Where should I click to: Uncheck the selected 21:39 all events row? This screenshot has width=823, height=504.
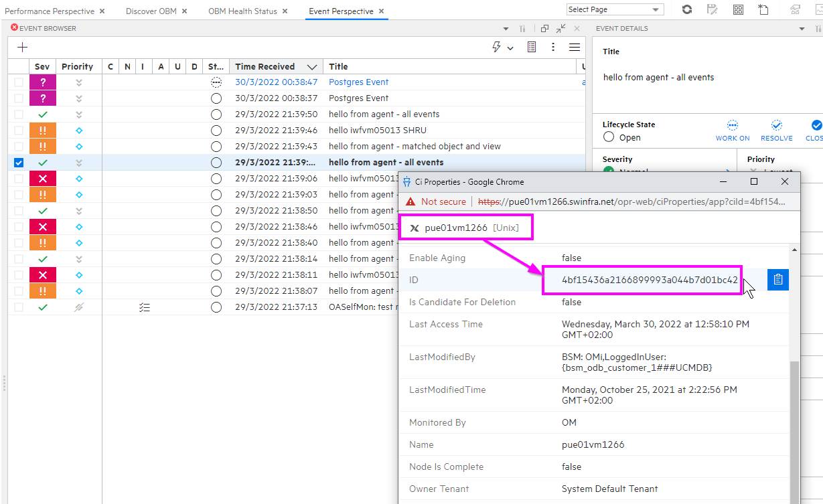coord(19,163)
